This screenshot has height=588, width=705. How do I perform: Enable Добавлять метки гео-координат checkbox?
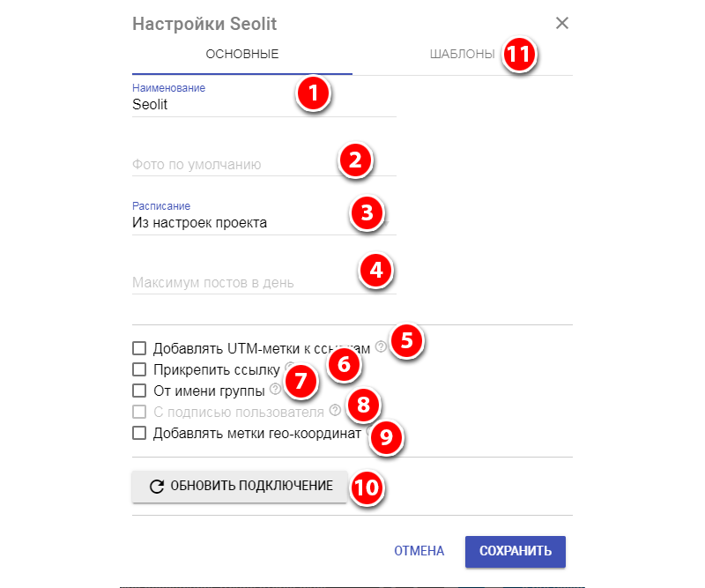click(138, 433)
